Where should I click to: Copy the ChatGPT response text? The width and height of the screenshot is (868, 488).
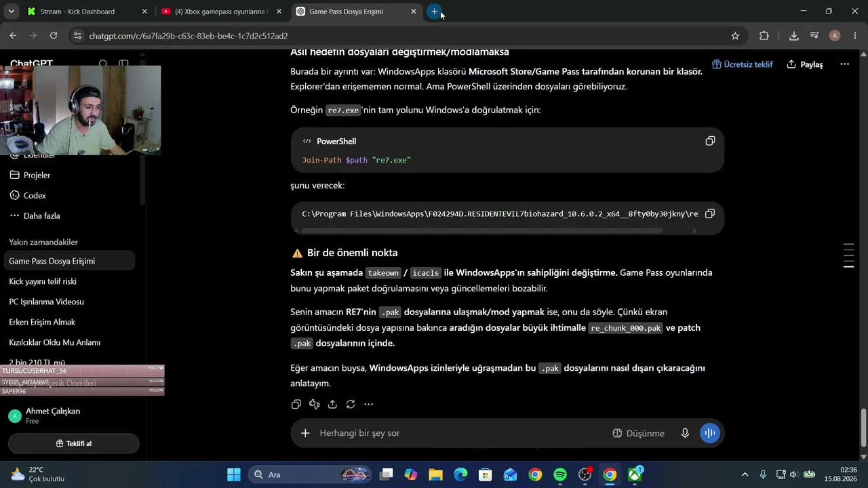tap(296, 404)
